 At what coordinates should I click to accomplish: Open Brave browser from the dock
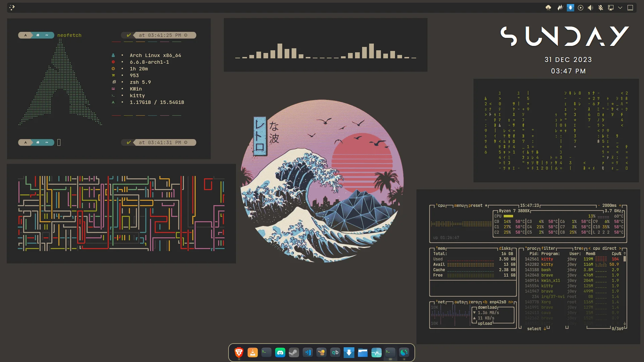[239, 353]
